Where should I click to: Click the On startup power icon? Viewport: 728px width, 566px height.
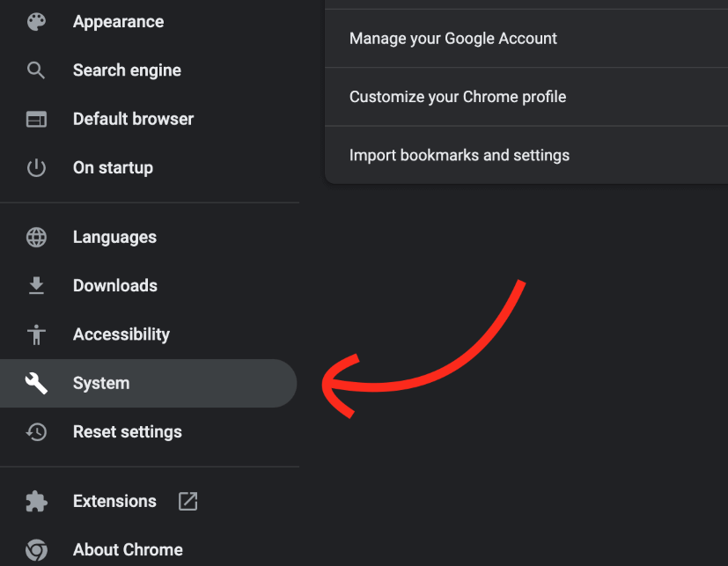tap(36, 167)
